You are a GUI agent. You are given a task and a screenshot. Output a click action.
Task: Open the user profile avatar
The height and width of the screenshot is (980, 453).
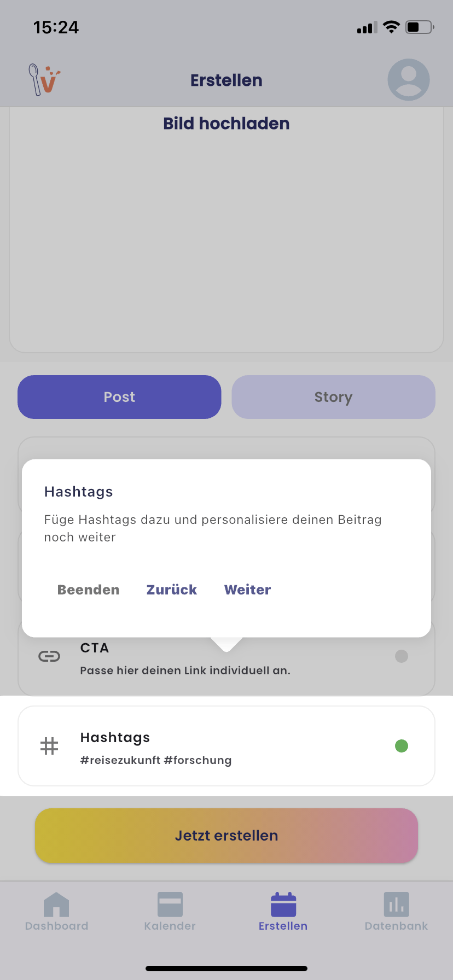(x=408, y=80)
